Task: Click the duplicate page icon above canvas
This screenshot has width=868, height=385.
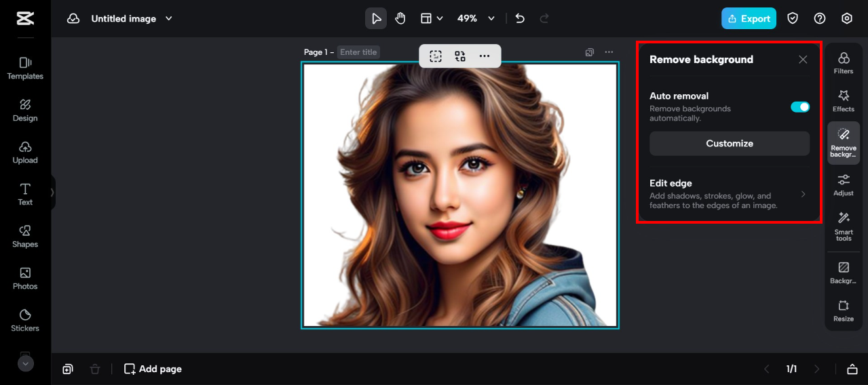Action: point(590,52)
